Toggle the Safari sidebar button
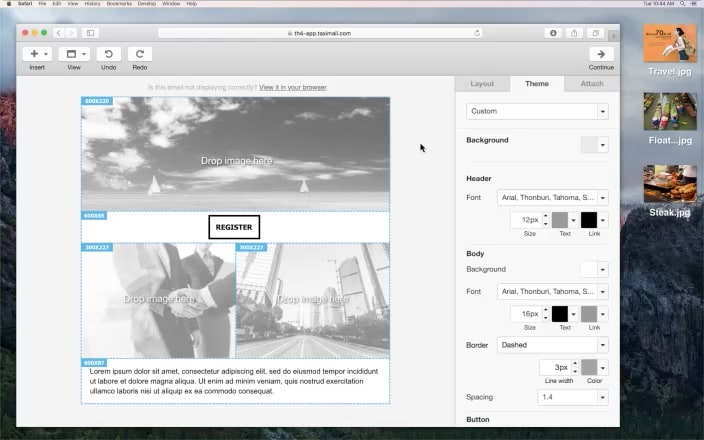Image resolution: width=704 pixels, height=440 pixels. [89, 33]
